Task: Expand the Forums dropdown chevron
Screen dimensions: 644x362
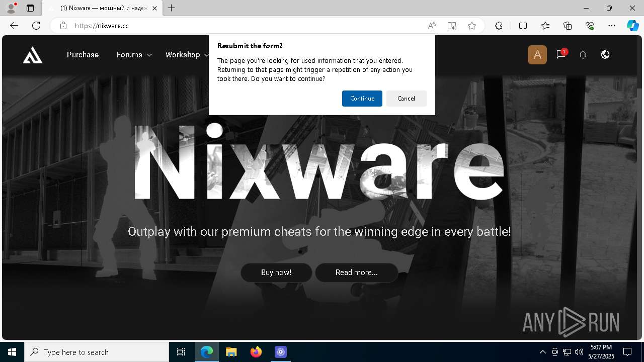Action: pos(149,55)
